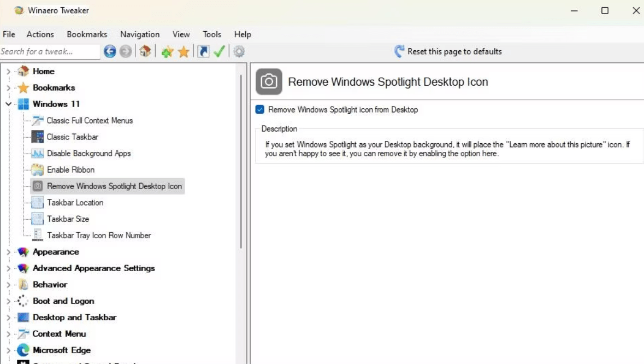644x364 pixels.
Task: Click in the Search for a tweak field
Action: coord(50,51)
